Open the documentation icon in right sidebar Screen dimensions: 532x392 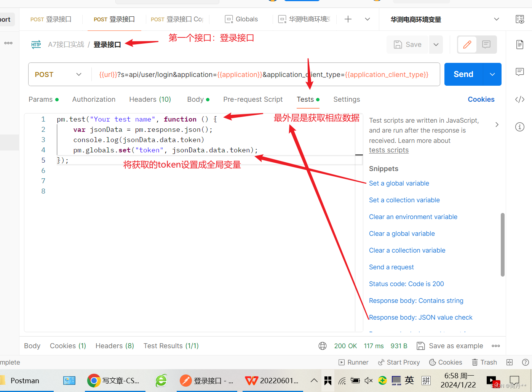pyautogui.click(x=520, y=45)
